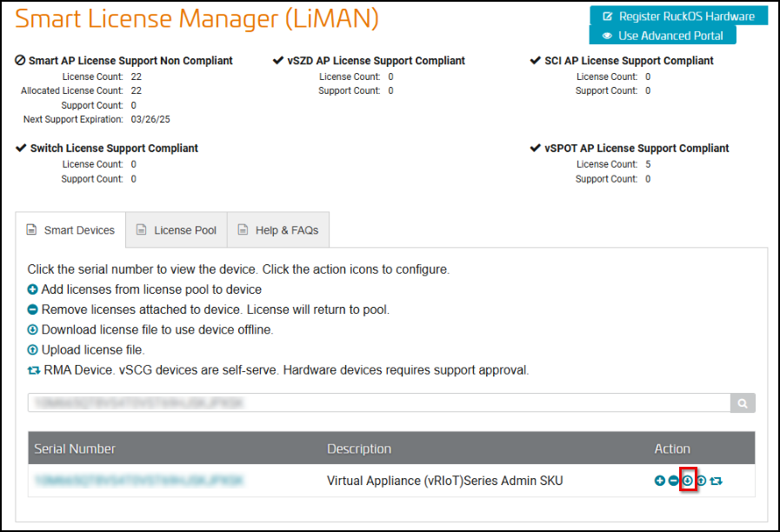Viewport: 780px width, 532px height.
Task: Open Use Advanced Portal
Action: [663, 36]
